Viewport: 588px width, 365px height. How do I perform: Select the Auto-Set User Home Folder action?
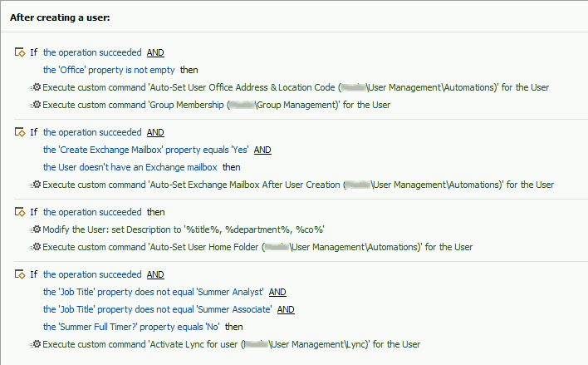(257, 247)
